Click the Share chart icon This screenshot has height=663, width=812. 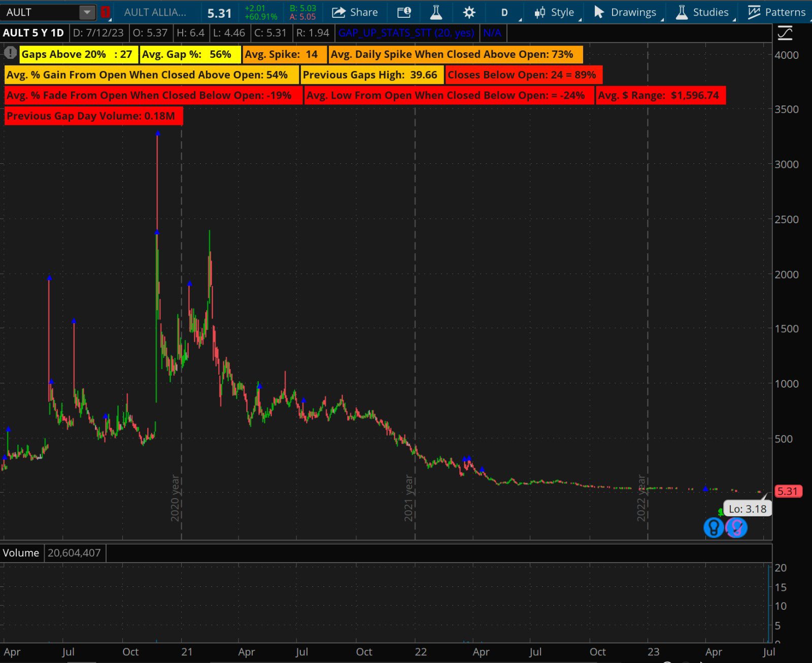click(339, 12)
